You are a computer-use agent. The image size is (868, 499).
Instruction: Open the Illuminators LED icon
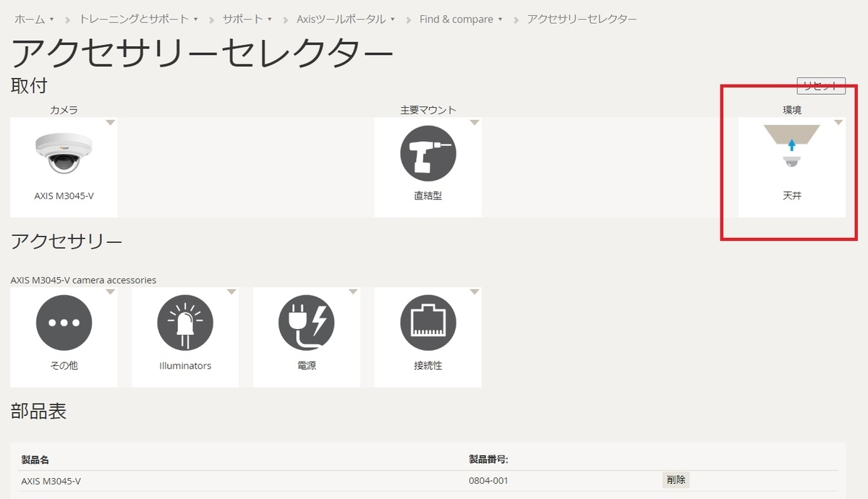point(185,323)
